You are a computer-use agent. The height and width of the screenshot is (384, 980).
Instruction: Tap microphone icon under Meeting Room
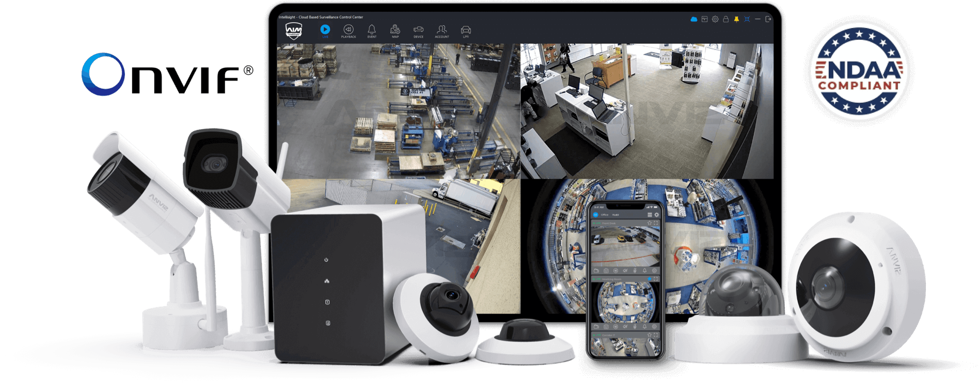635,326
